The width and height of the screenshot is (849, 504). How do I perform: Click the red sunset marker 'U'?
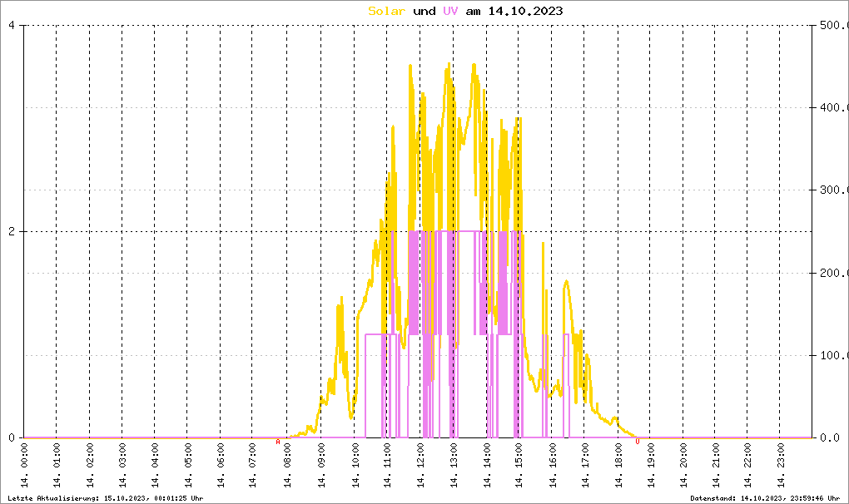click(638, 442)
